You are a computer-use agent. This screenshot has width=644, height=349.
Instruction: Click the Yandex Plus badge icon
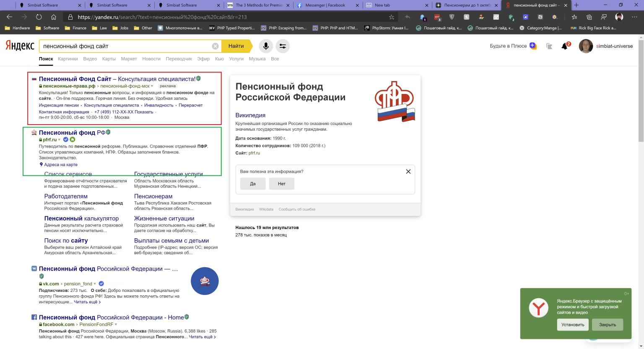pyautogui.click(x=533, y=46)
